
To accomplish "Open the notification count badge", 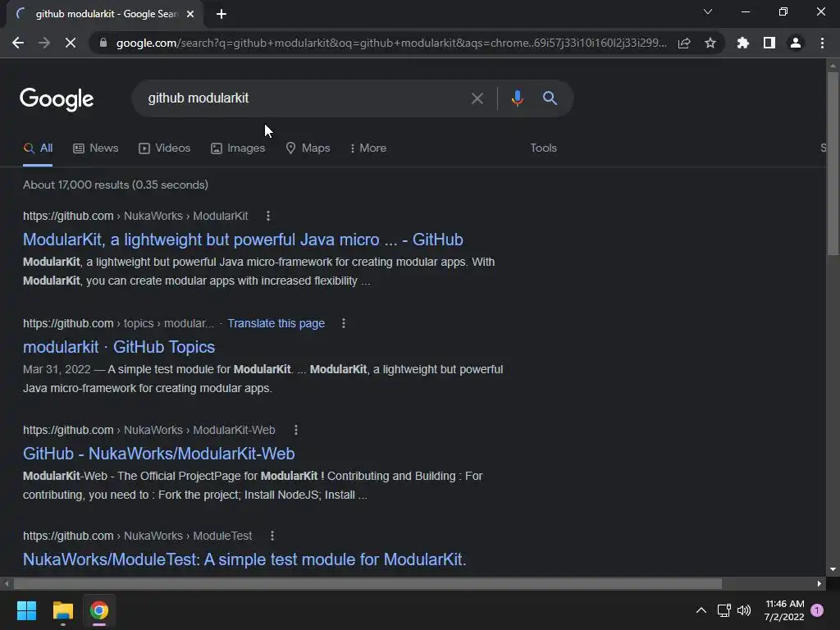I will coord(817,610).
